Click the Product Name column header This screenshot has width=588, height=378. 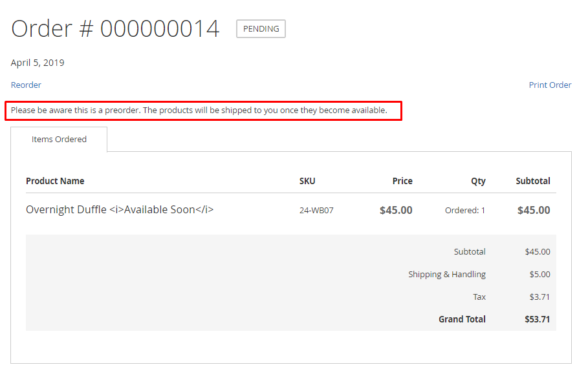55,181
